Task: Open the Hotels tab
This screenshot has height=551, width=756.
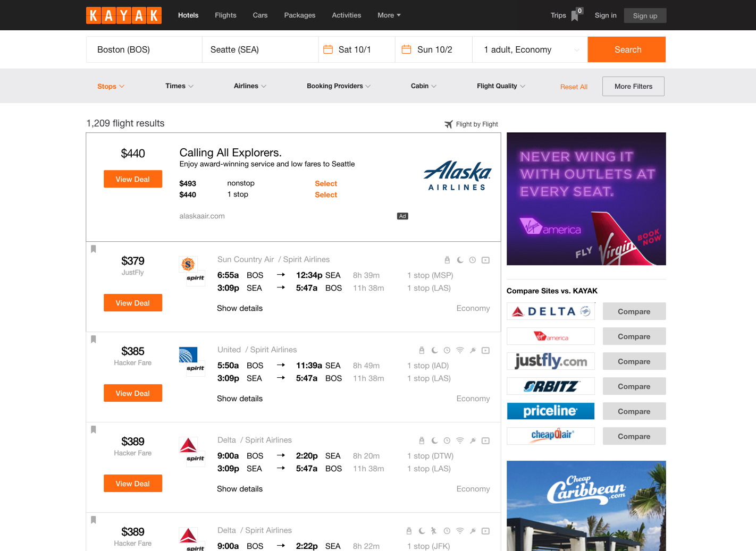Action: [x=188, y=15]
